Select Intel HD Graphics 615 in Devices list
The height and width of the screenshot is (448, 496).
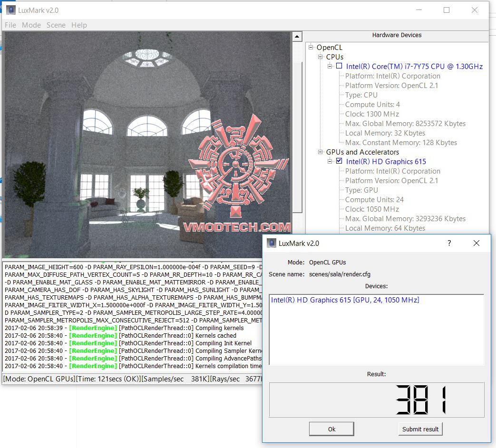click(345, 300)
